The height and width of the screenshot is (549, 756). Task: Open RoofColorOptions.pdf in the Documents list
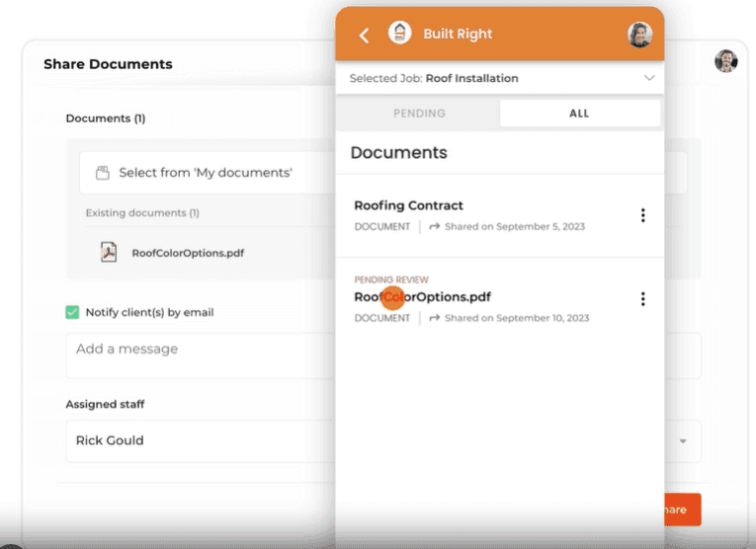(x=422, y=297)
